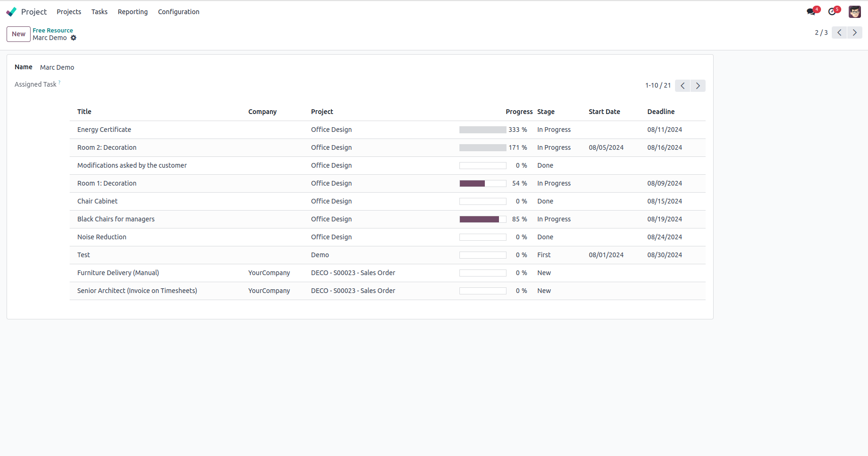Expand the Configuration menu
Image resolution: width=868 pixels, height=456 pixels.
[178, 12]
